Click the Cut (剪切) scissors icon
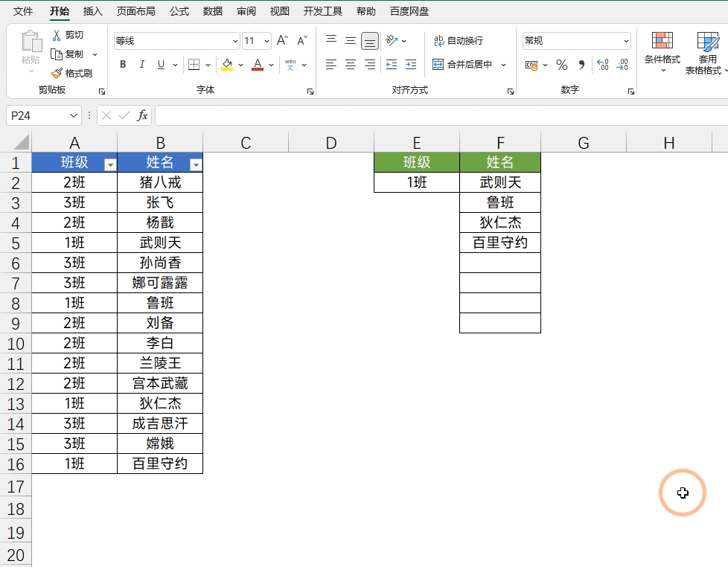This screenshot has width=728, height=567. pyautogui.click(x=57, y=35)
